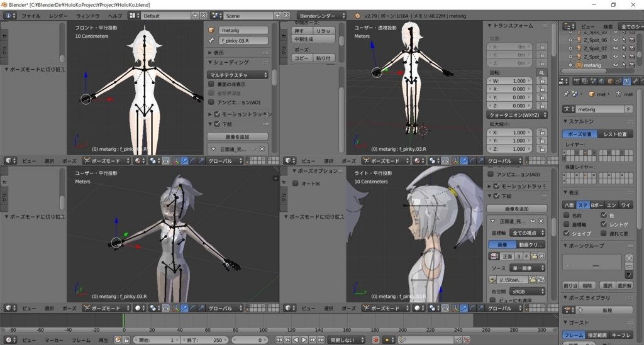Open 全ての視点 axis dropdown
Viewport: 644px width, 345px height.
(x=528, y=233)
